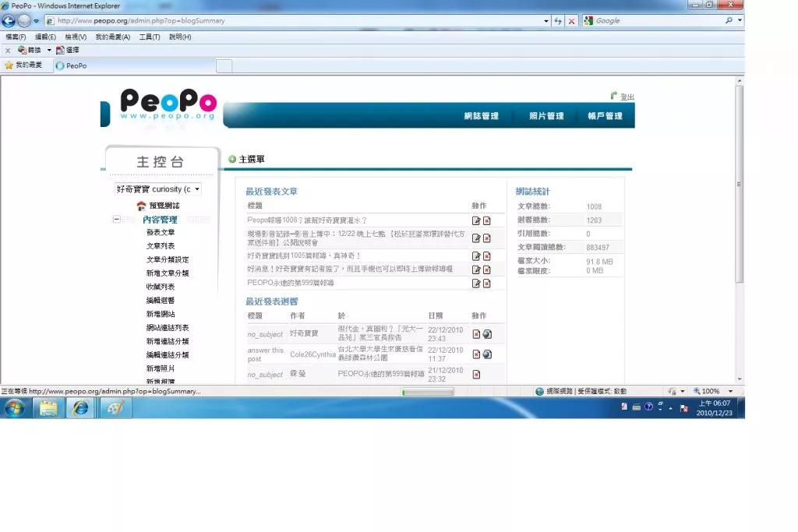
Task: Open a new blank tab
Action: tap(224, 66)
